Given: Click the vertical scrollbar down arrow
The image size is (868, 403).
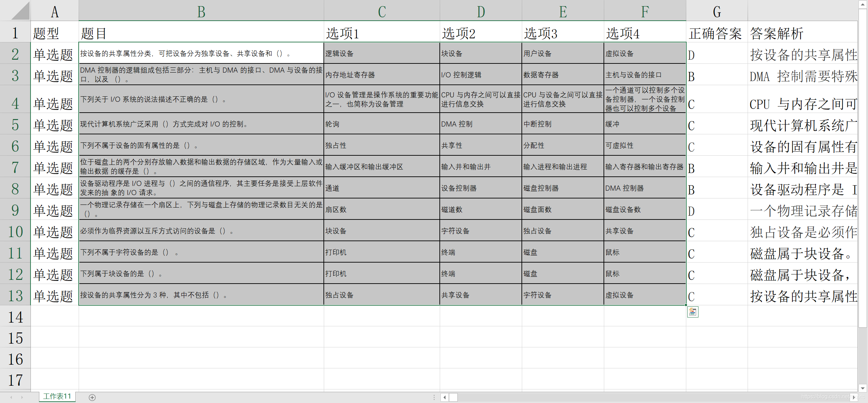Looking at the screenshot, I should 863,388.
